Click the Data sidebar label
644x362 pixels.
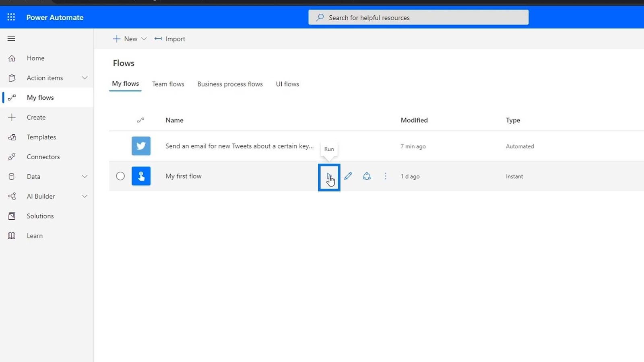(x=33, y=177)
